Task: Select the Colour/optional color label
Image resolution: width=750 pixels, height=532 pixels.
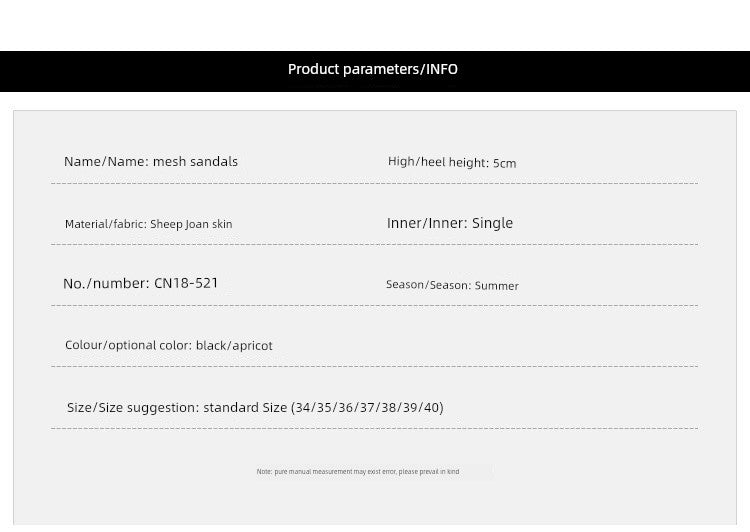Action: coord(128,346)
